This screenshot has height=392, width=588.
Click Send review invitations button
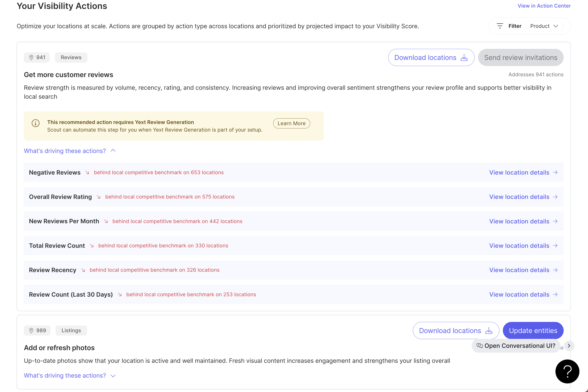pos(520,57)
